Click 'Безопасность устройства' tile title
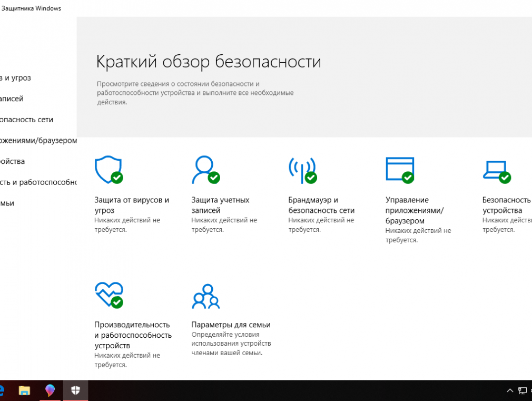 (507, 205)
